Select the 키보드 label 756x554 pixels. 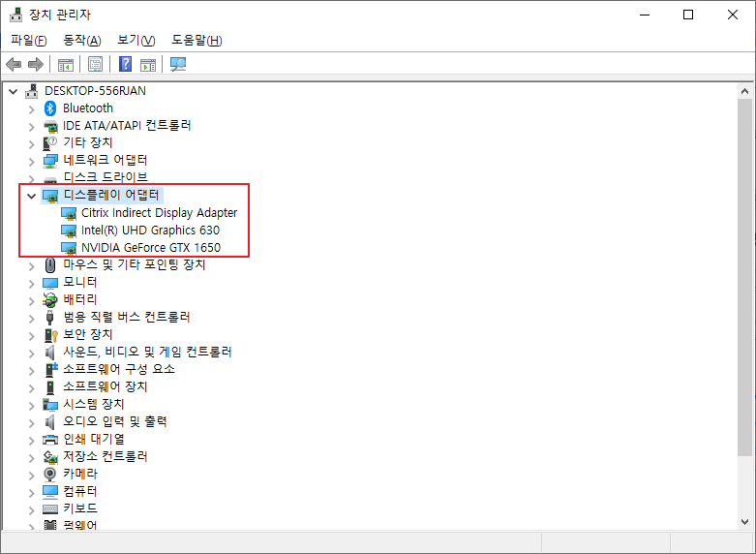[x=80, y=508]
